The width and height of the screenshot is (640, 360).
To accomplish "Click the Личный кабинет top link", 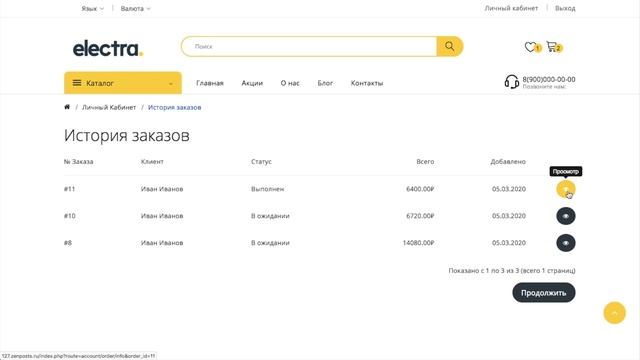I will coord(511,8).
